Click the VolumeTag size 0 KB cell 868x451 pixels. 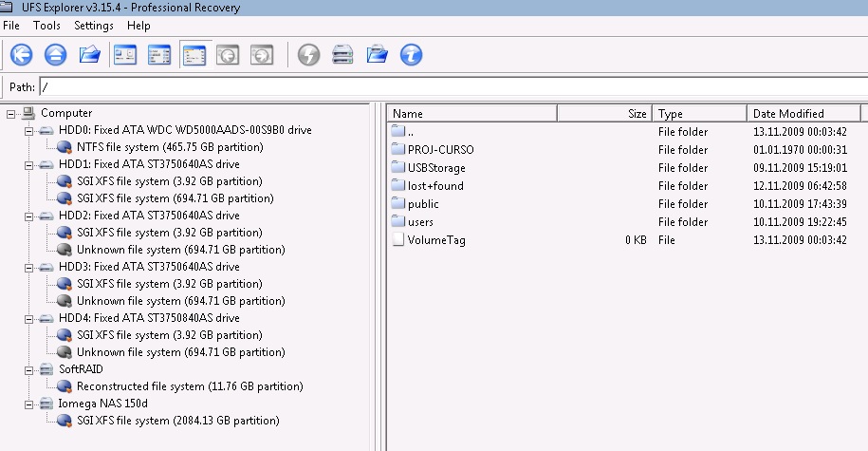636,240
